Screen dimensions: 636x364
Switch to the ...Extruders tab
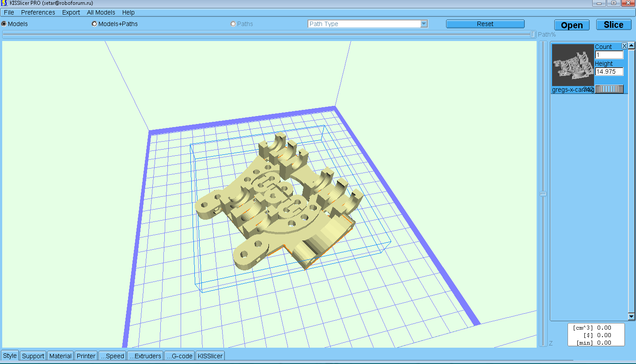145,356
